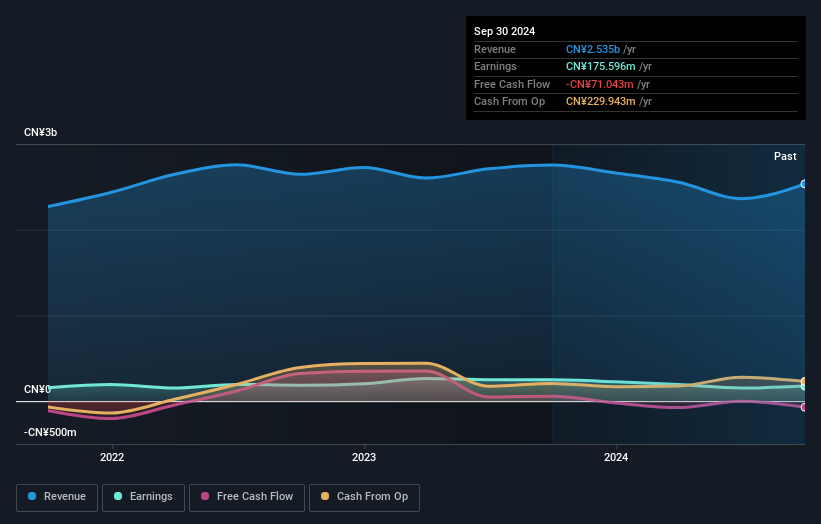Click the orange Cash From Op legend dot

click(325, 496)
